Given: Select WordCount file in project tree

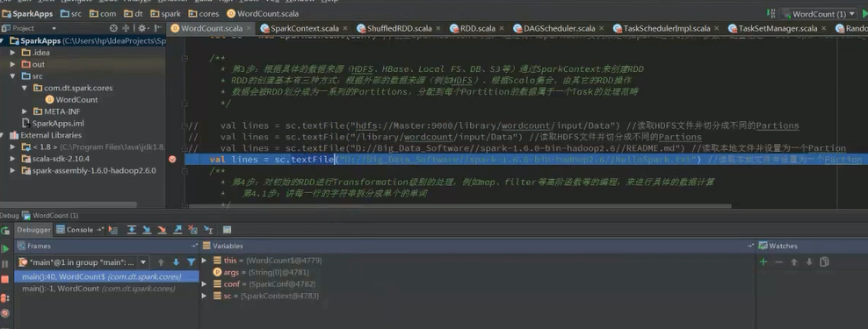Looking at the screenshot, I should pos(71,100).
